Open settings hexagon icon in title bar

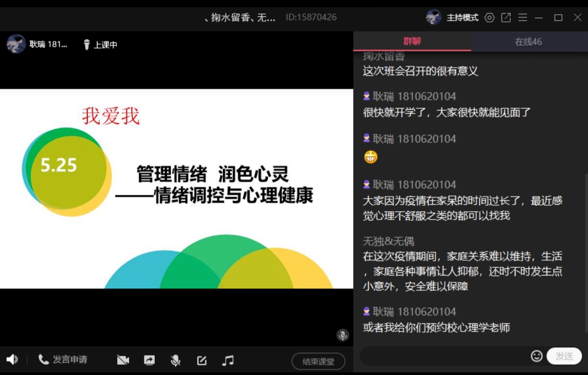[x=489, y=17]
